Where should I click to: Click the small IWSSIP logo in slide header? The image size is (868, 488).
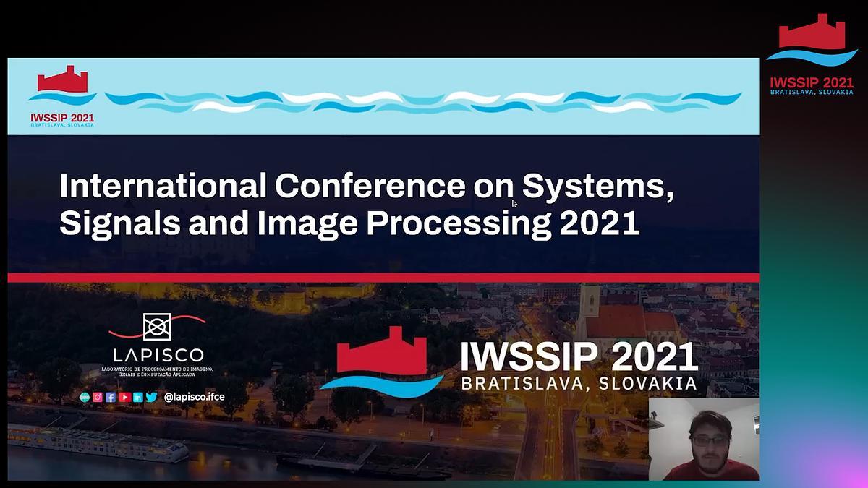62,96
